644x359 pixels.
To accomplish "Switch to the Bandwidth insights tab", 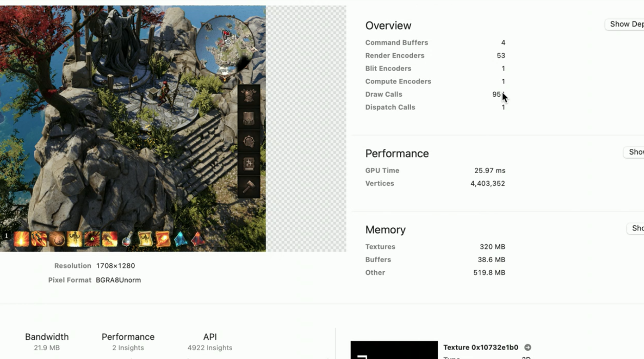I will coord(47,342).
